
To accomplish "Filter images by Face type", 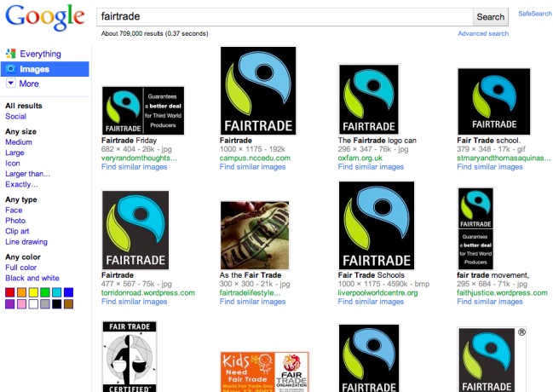I will 14,210.
